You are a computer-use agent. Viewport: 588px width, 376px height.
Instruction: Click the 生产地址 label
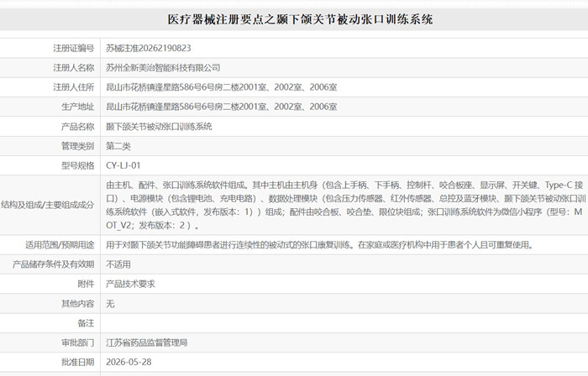[77, 107]
